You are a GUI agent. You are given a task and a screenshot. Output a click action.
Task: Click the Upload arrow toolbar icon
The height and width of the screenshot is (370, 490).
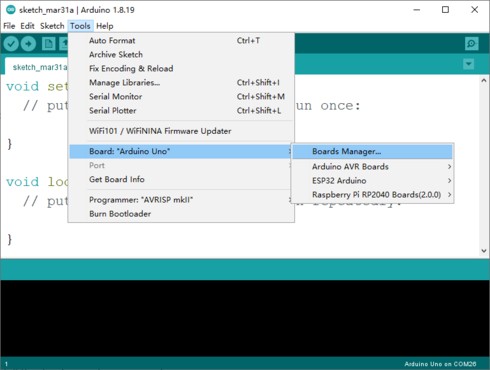pyautogui.click(x=28, y=44)
